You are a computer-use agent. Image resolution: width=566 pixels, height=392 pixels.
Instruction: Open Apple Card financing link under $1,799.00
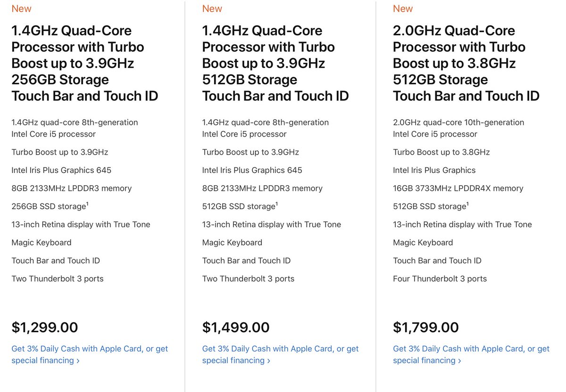471,355
